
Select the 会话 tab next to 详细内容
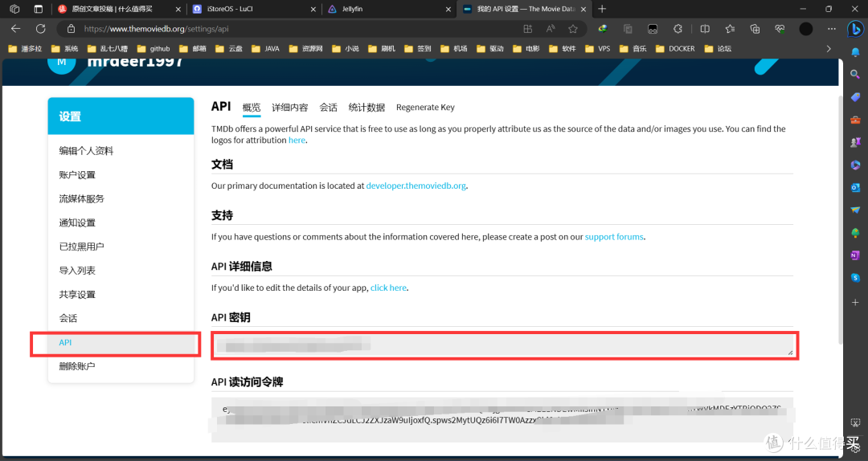point(328,108)
